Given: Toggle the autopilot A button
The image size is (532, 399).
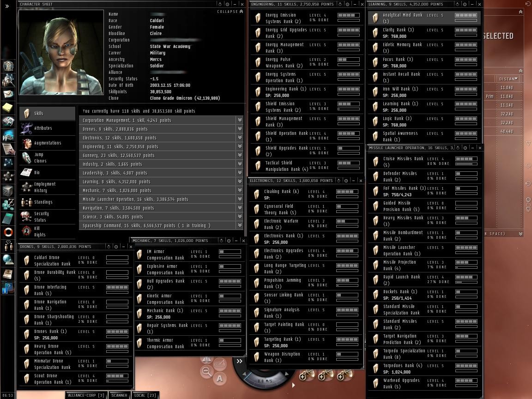Looking at the screenshot, I should coord(219,378).
